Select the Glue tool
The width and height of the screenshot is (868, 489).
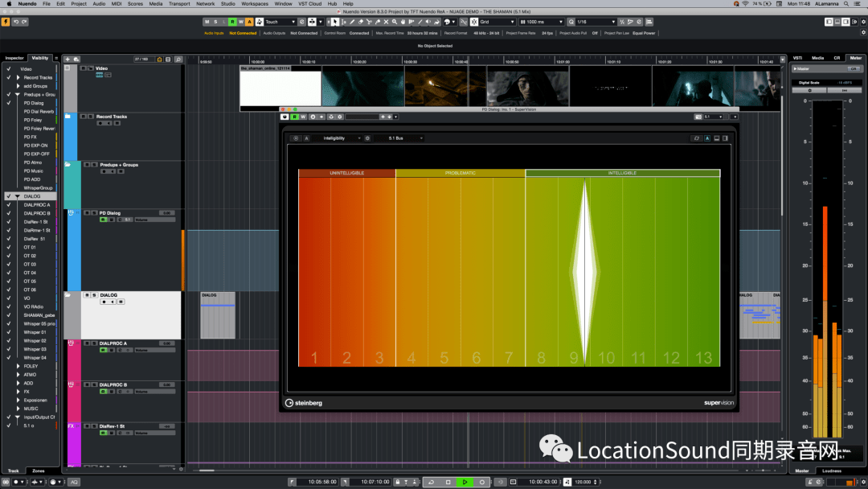tap(378, 23)
